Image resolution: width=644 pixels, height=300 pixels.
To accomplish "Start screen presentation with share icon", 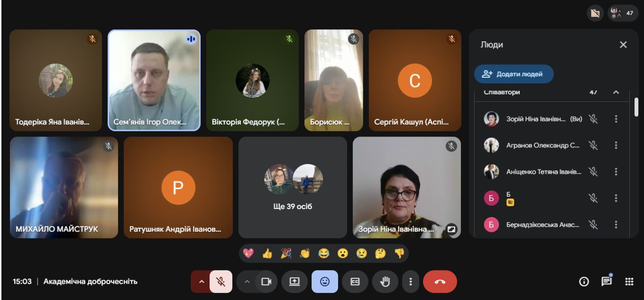I will click(x=294, y=282).
